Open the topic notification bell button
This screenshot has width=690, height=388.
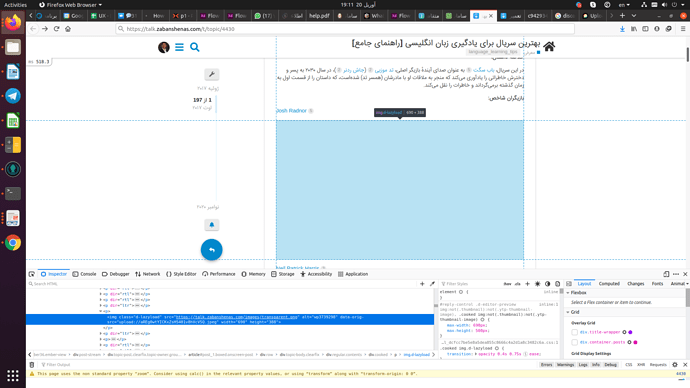coord(212,225)
